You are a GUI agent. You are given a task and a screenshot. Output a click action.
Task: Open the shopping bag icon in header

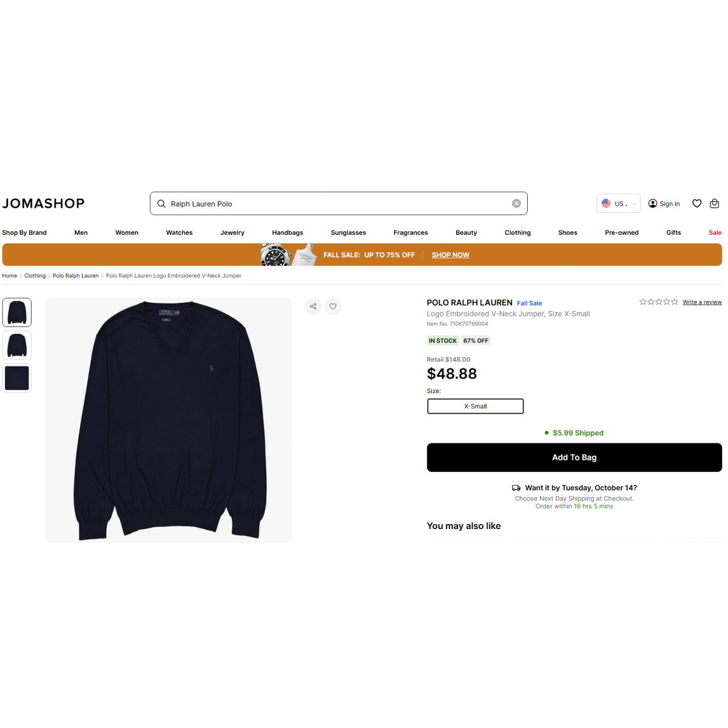click(x=715, y=204)
